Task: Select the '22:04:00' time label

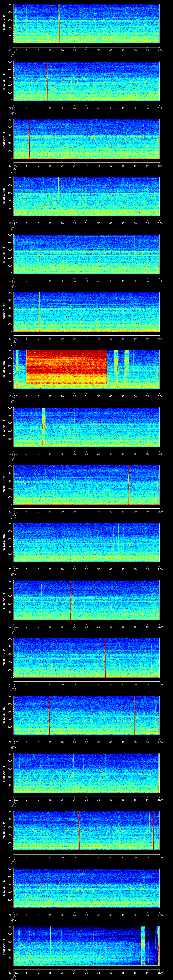Action: (13, 223)
